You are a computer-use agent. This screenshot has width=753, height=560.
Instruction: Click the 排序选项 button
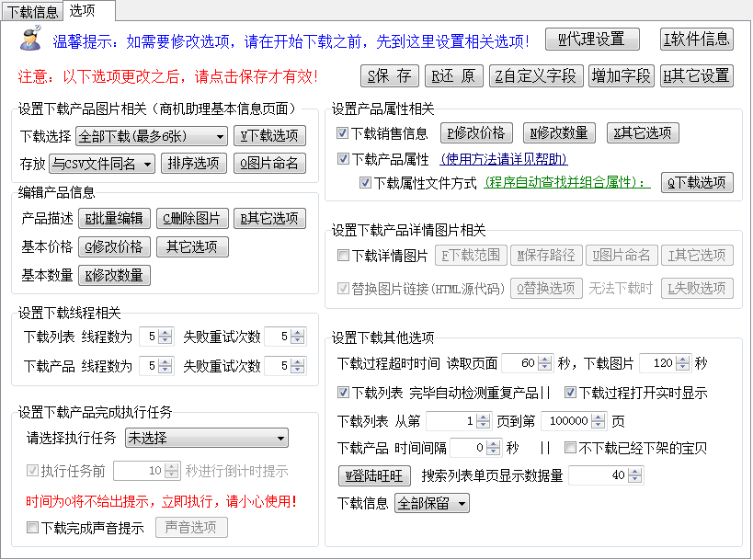click(x=193, y=164)
